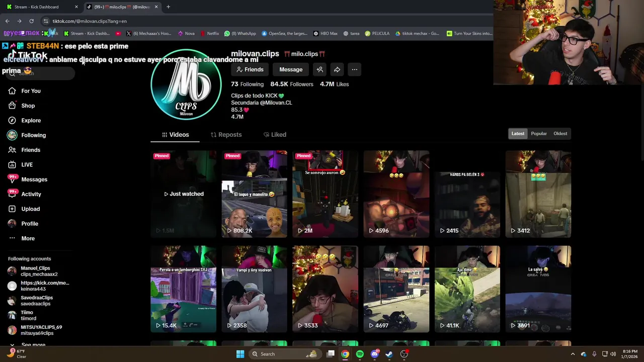Open video 'La salva' with 3691 views
Viewport: 644px width, 362px height.
(538, 289)
